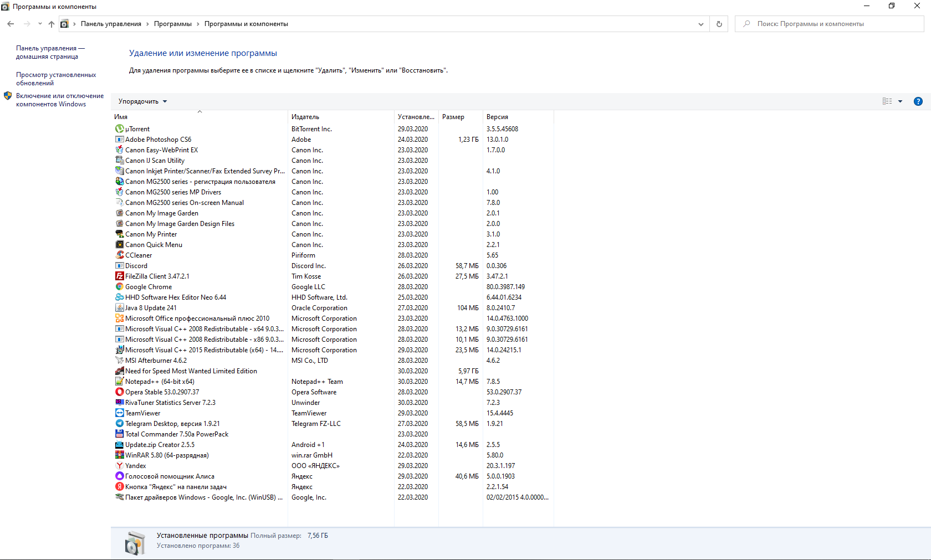
Task: Change the view layout button
Action: 887,101
